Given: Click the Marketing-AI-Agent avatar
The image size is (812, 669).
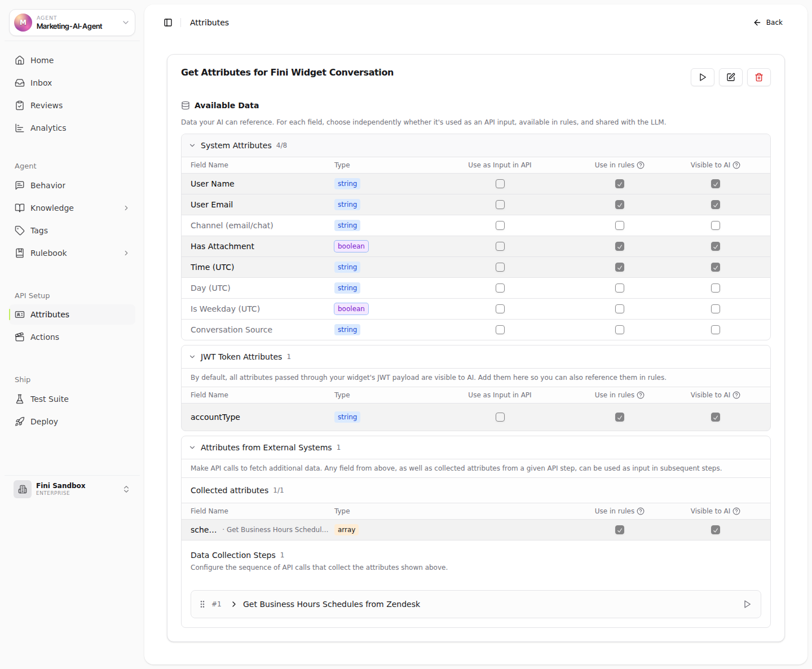Looking at the screenshot, I should pos(23,23).
